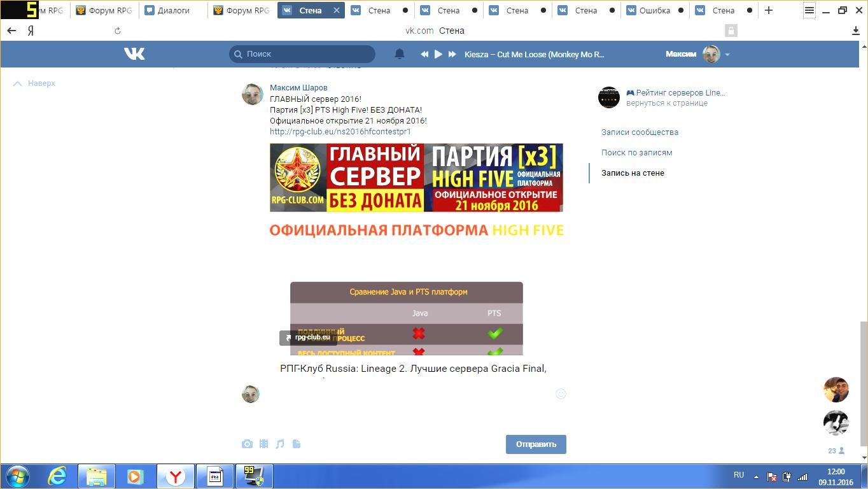
Task: Click into the comment text field
Action: (407, 394)
